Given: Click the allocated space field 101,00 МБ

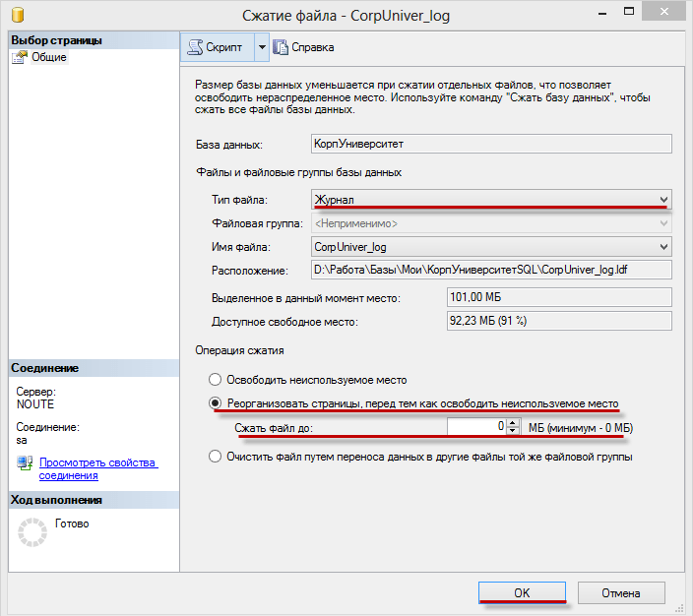Looking at the screenshot, I should click(559, 297).
